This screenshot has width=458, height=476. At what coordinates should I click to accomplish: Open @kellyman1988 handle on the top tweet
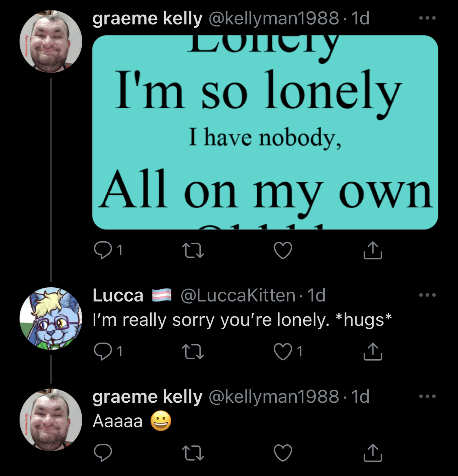pyautogui.click(x=274, y=19)
